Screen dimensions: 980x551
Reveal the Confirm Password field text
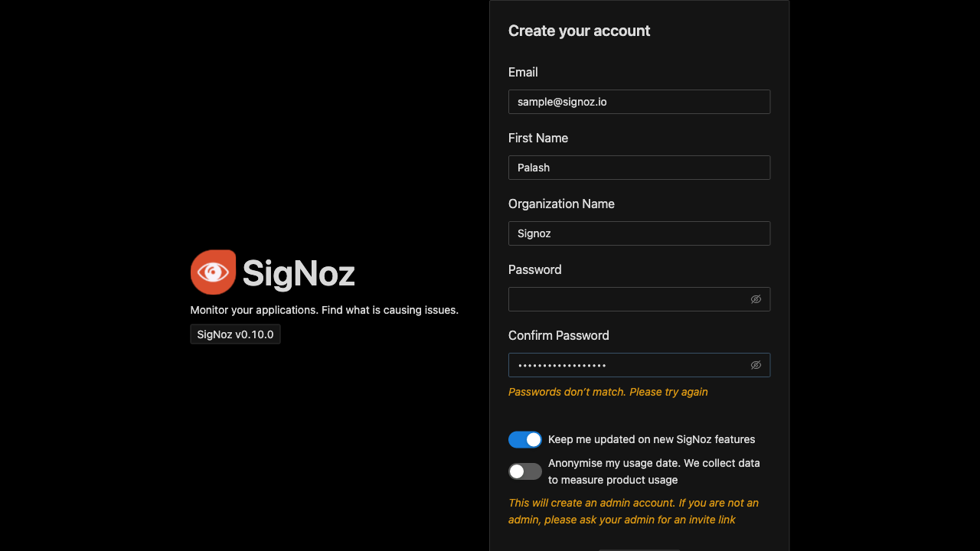click(756, 365)
